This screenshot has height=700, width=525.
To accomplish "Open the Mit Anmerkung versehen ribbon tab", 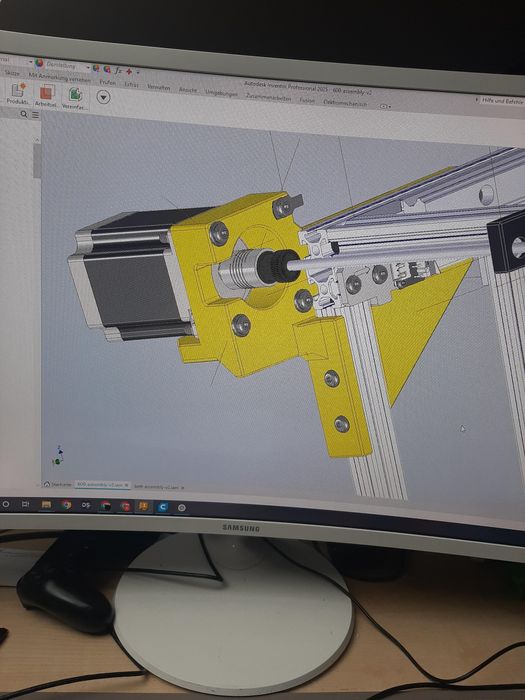I will tap(59, 77).
